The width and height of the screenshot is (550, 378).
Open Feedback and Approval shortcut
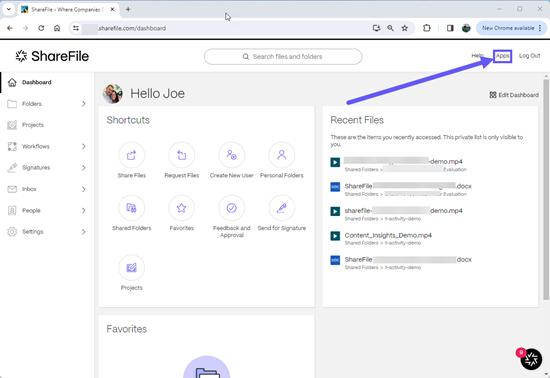coord(232,208)
